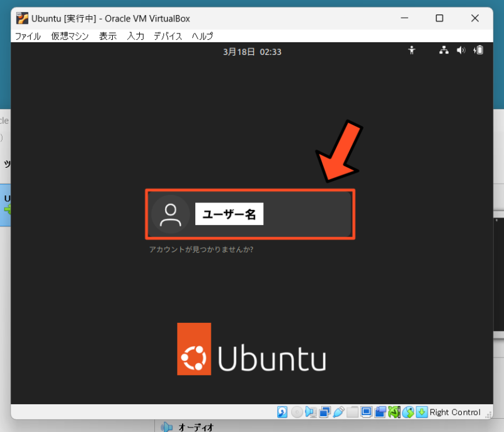The width and height of the screenshot is (504, 432).
Task: Click the VirtualBox app icon in title bar
Action: point(22,18)
